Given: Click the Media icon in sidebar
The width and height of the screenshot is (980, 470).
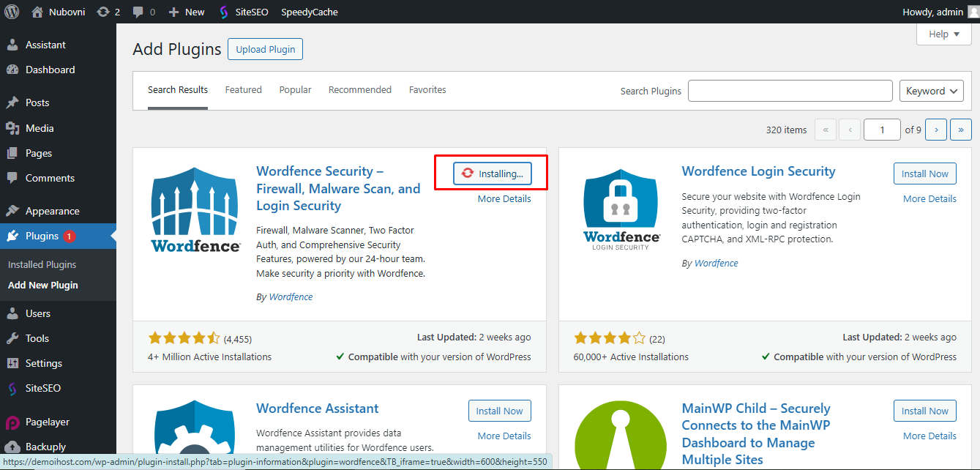Looking at the screenshot, I should coord(12,128).
